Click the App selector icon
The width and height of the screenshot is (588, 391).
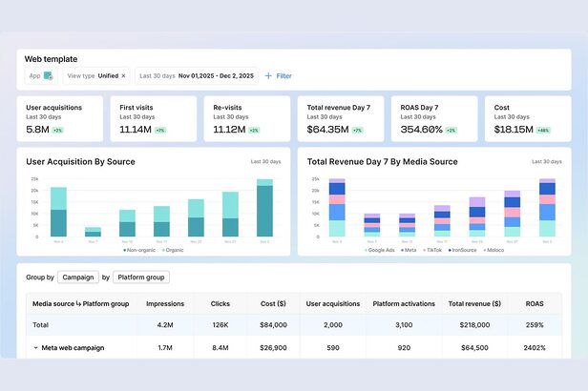pyautogui.click(x=49, y=75)
